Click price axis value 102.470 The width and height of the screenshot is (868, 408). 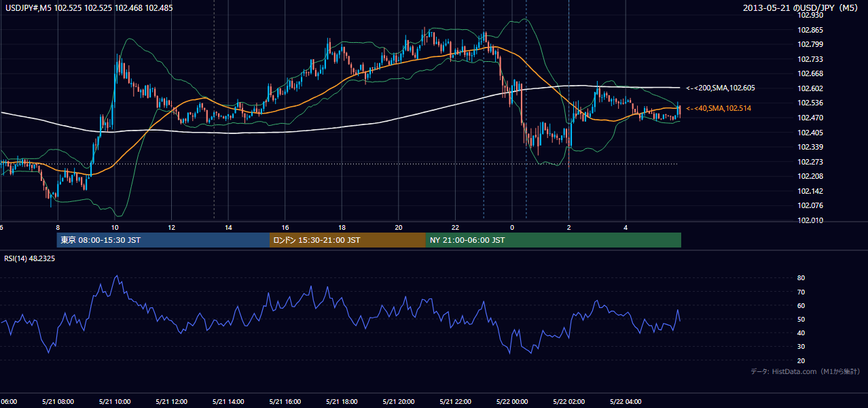pos(810,118)
